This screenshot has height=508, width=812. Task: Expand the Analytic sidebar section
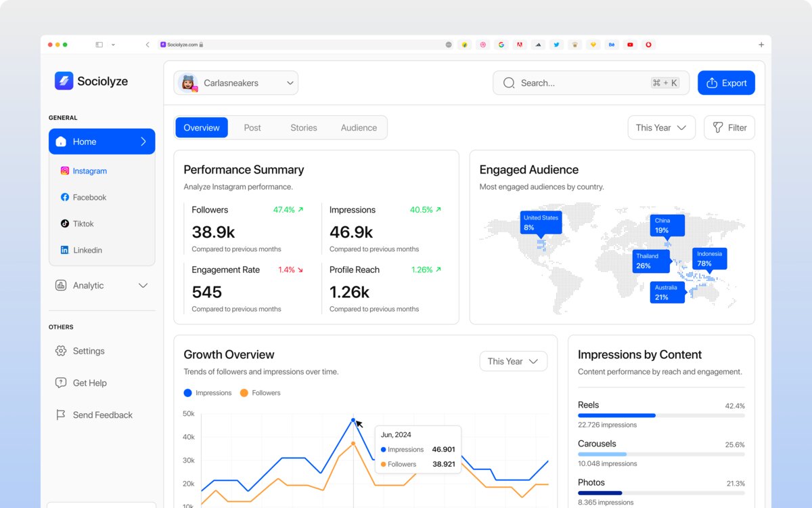[101, 285]
